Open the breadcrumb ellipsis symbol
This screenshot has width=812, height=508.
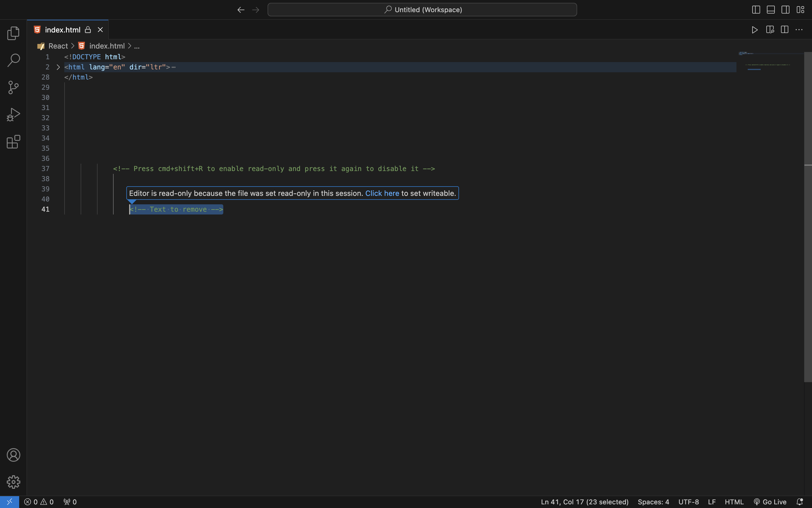tap(137, 46)
